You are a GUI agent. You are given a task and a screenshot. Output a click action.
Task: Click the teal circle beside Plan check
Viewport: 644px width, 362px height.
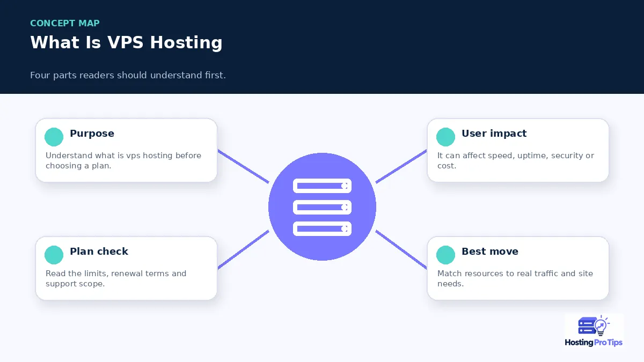(54, 255)
